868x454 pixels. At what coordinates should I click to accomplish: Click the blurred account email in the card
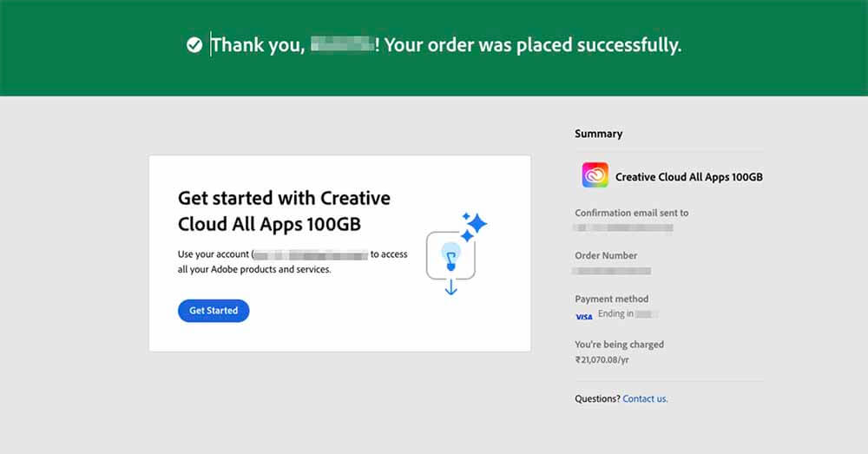click(x=311, y=255)
